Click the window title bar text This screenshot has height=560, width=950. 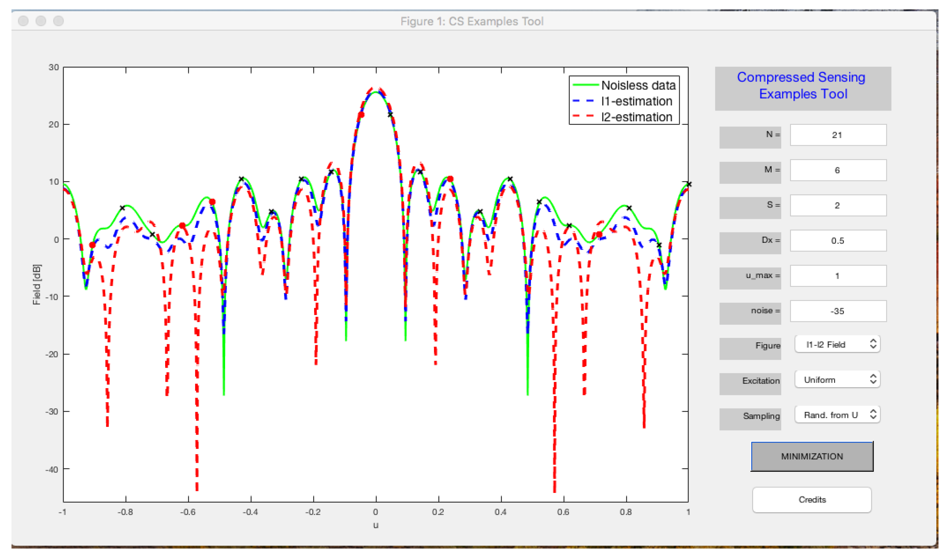point(472,21)
